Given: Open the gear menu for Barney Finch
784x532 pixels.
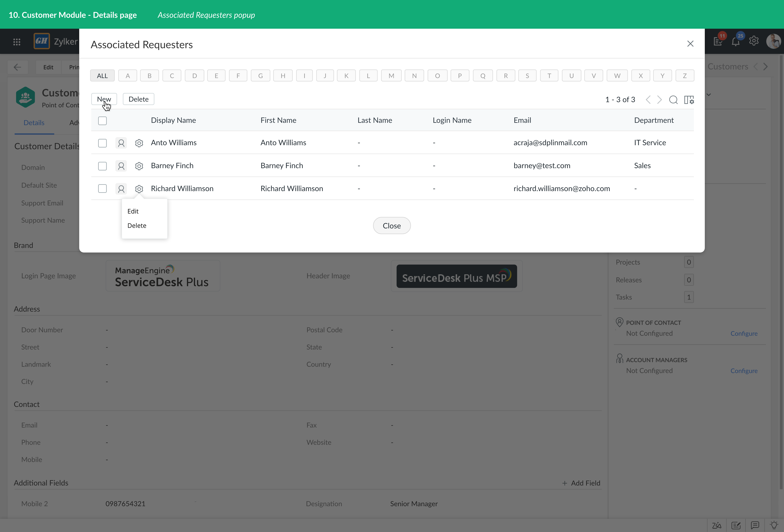Looking at the screenshot, I should click(139, 166).
